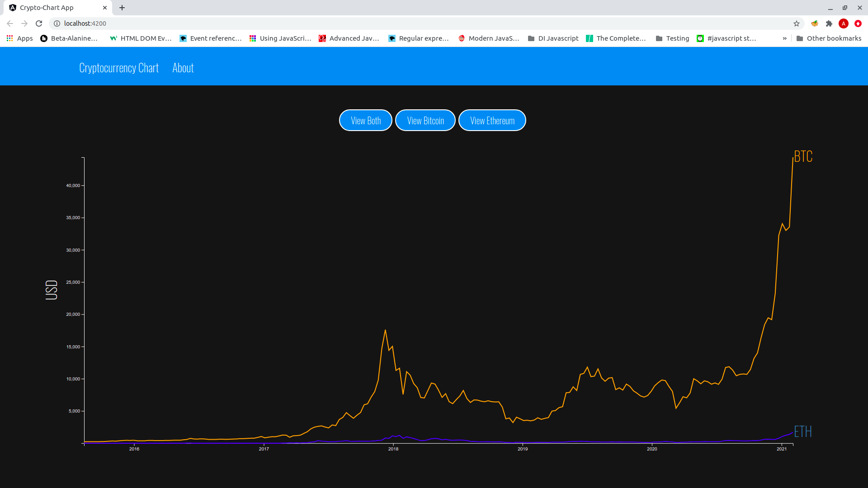Viewport: 868px width, 488px height.
Task: Click the Cryptocurrency Chart navigation link
Action: [118, 67]
